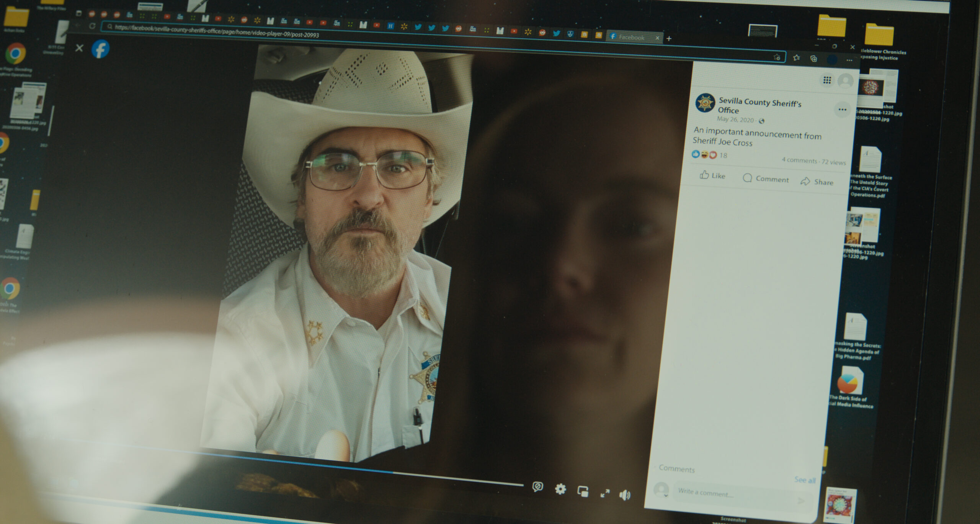980x524 pixels.
Task: Mute the video with the speaker icon
Action: point(625,495)
